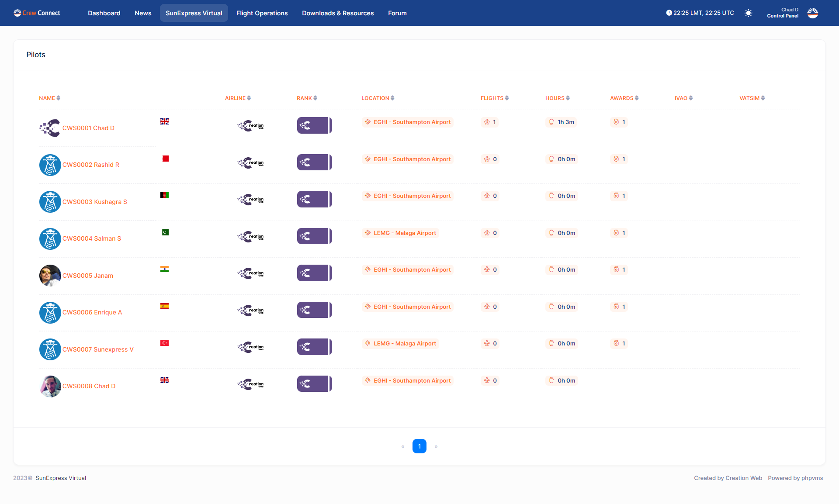
Task: Click the Turkey flag for Sunexpress V
Action: click(x=164, y=343)
